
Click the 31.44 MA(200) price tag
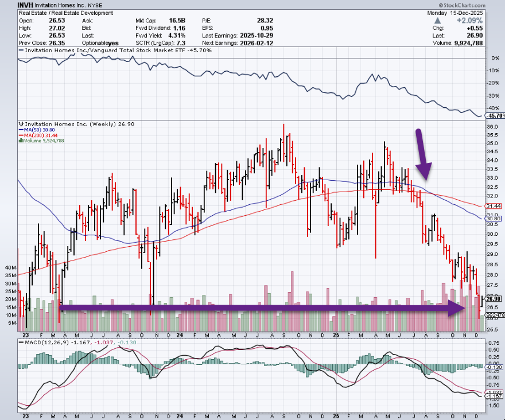(494, 205)
